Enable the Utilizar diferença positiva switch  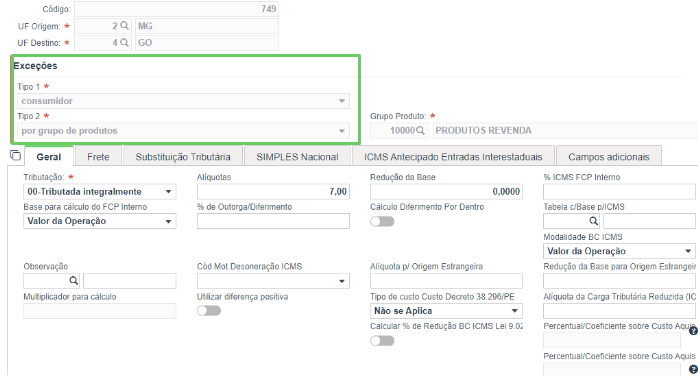209,311
